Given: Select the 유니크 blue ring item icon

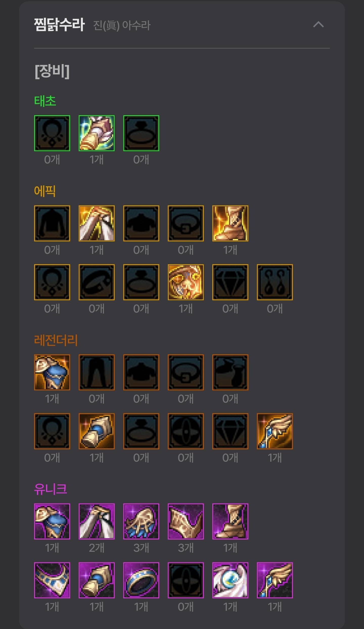Looking at the screenshot, I should [x=141, y=580].
